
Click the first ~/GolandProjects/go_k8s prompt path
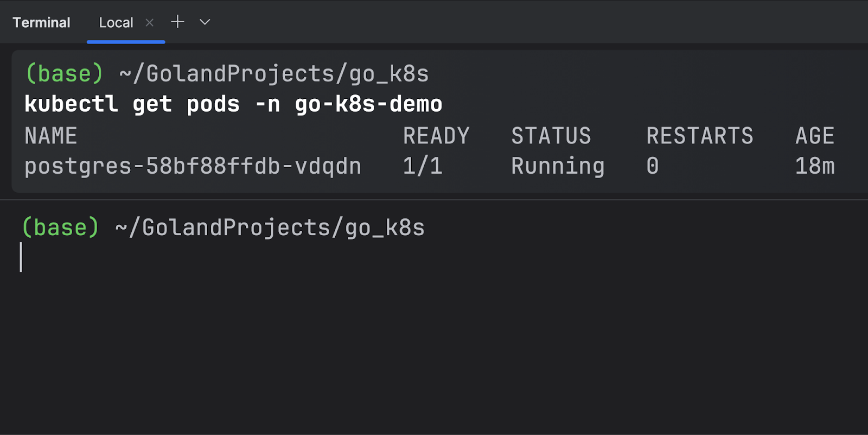[x=274, y=74]
